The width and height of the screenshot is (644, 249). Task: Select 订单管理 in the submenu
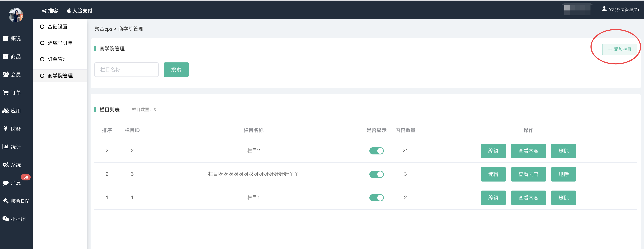(x=57, y=59)
